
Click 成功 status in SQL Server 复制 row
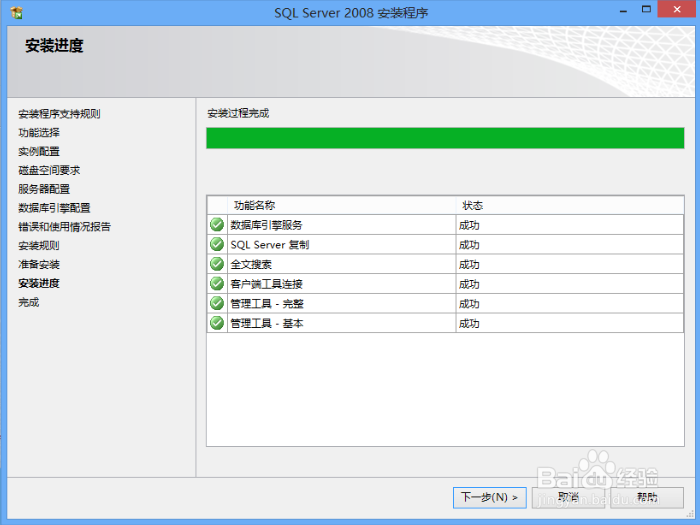(x=469, y=245)
